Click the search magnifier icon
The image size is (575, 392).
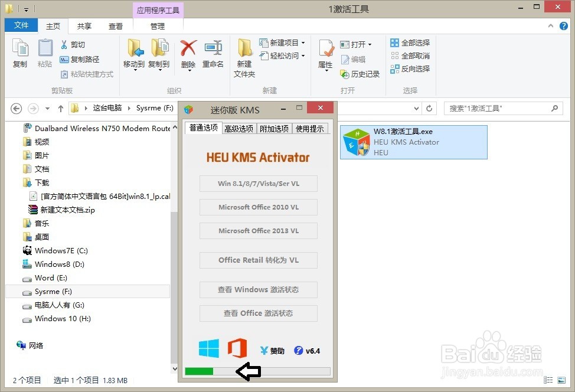point(554,108)
